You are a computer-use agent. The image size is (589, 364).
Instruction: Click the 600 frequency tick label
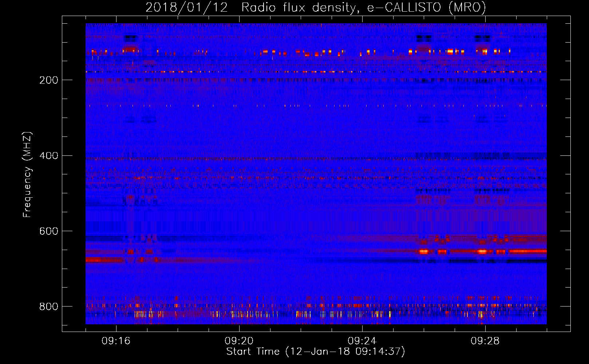pyautogui.click(x=49, y=232)
